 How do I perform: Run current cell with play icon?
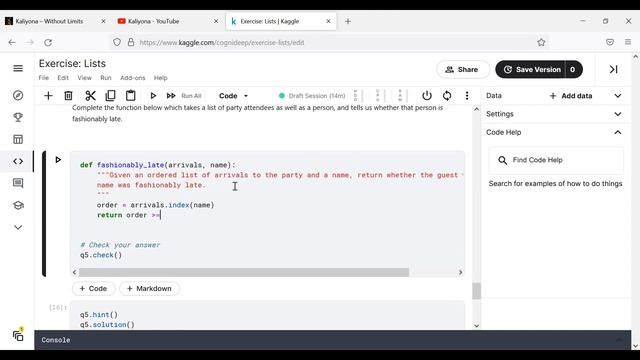153,96
